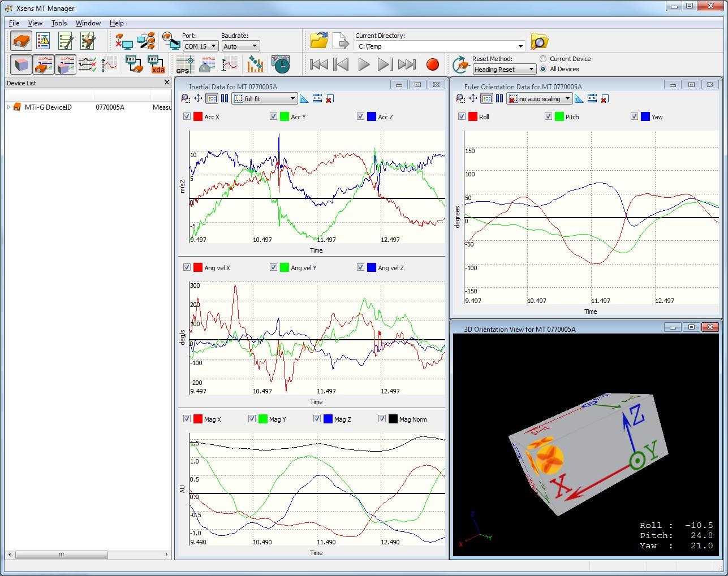Open the File menu
Screen dimensions: 728x576
point(14,23)
